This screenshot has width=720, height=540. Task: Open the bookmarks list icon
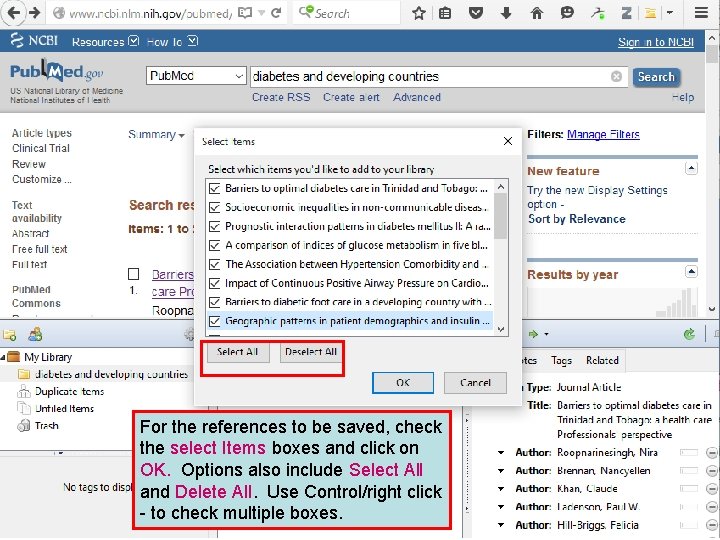pyautogui.click(x=444, y=13)
